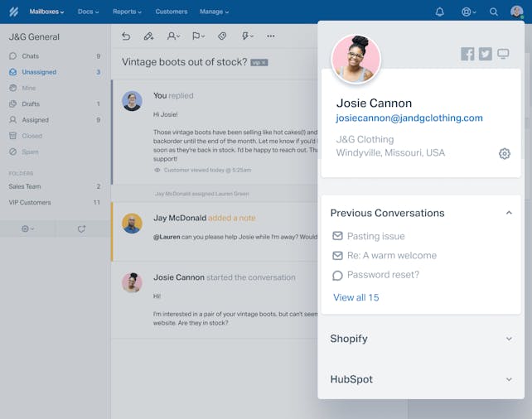532x419 pixels.
Task: Click the undo arrow in conversation toolbar
Action: (126, 36)
